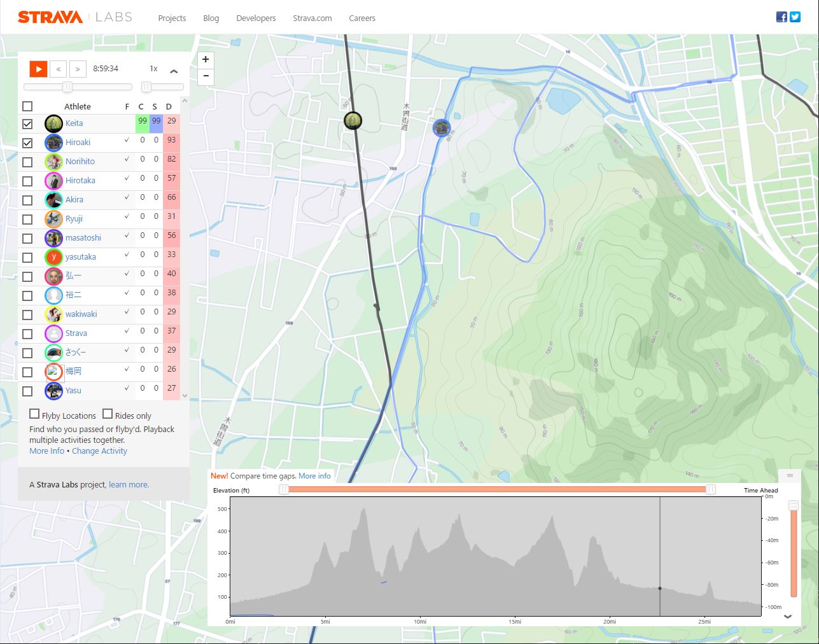Check Ryuji's checkbox
The width and height of the screenshot is (819, 644).
coord(27,220)
